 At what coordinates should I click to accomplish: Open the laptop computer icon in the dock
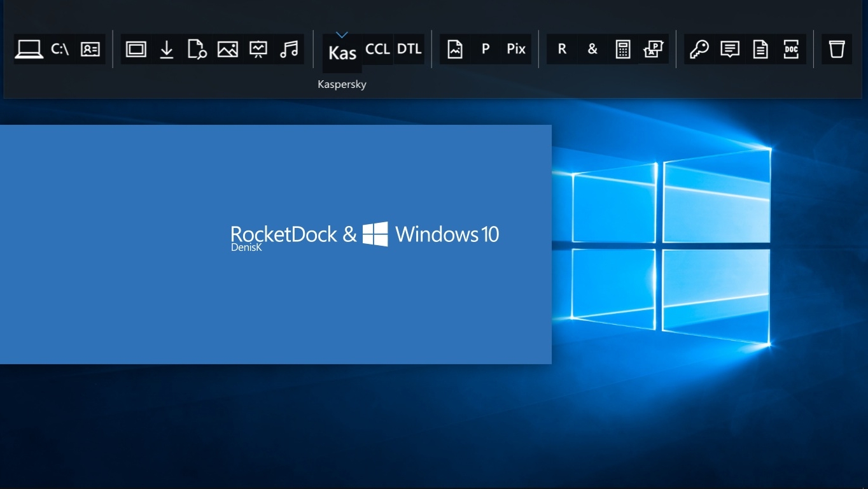pyautogui.click(x=29, y=49)
